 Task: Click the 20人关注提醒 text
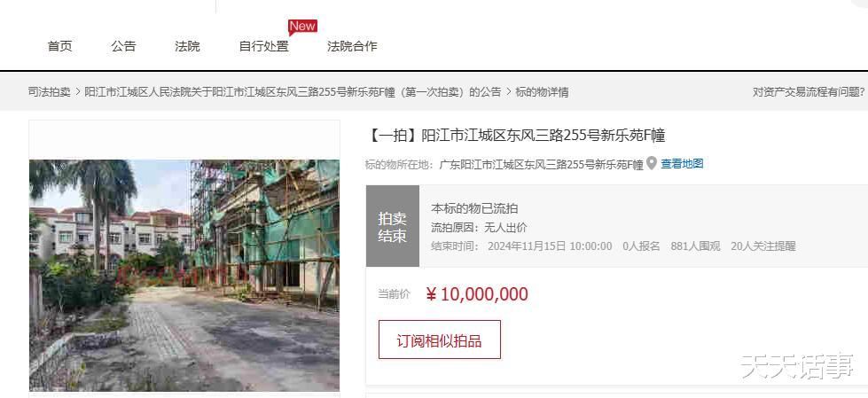point(763,246)
